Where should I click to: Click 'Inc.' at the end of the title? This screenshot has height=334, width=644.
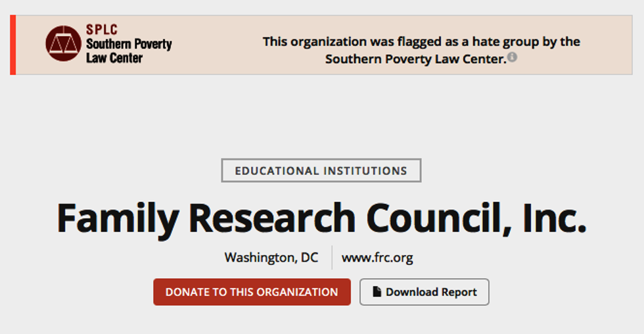(555, 218)
